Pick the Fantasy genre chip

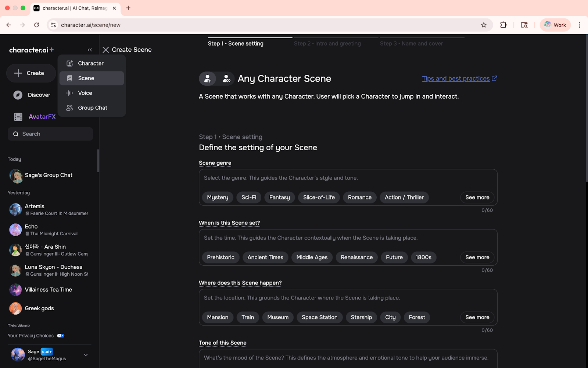(x=279, y=198)
